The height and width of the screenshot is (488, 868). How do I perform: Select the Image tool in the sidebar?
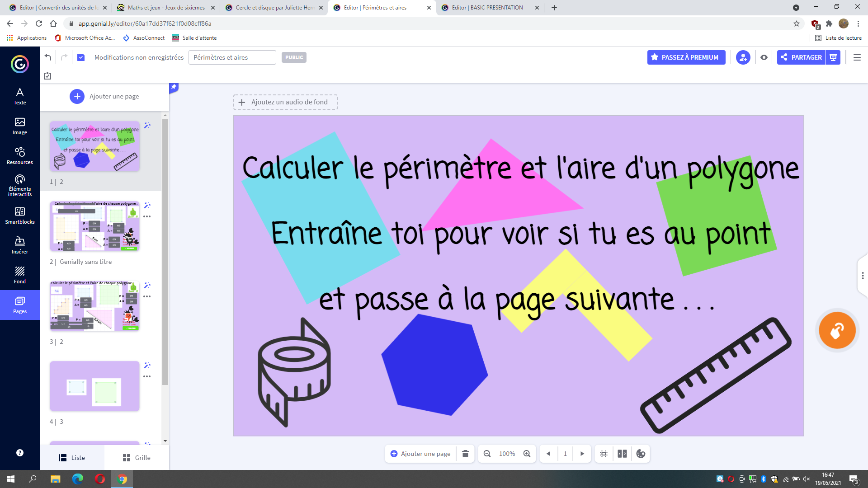(19, 126)
